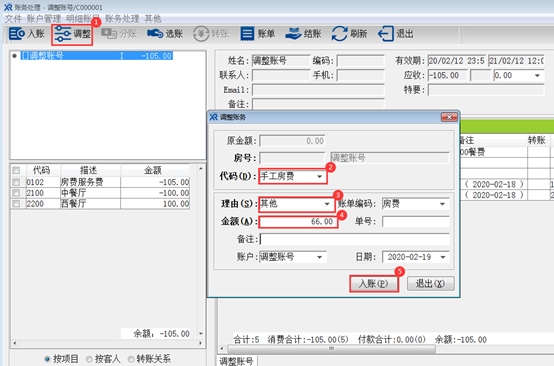Expand the 代码(D) 手工房费 dropdown
Viewport: 554px width, 366px height.
pos(319,176)
